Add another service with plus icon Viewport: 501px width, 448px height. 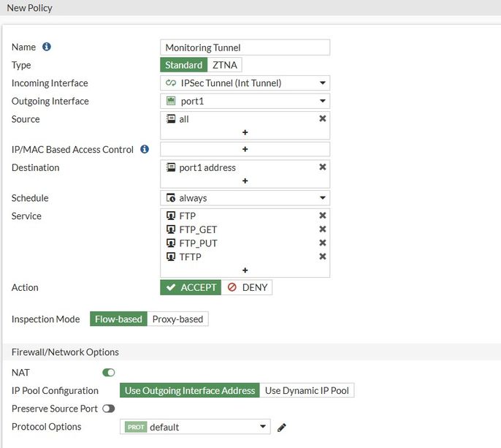pos(245,270)
